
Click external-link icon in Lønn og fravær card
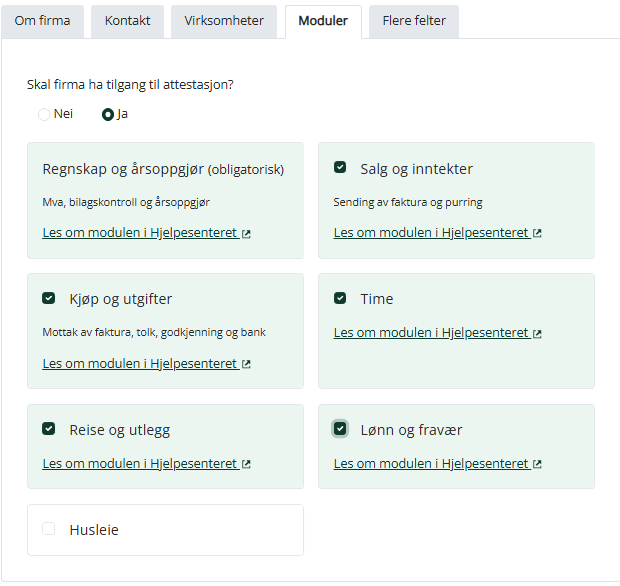point(537,464)
